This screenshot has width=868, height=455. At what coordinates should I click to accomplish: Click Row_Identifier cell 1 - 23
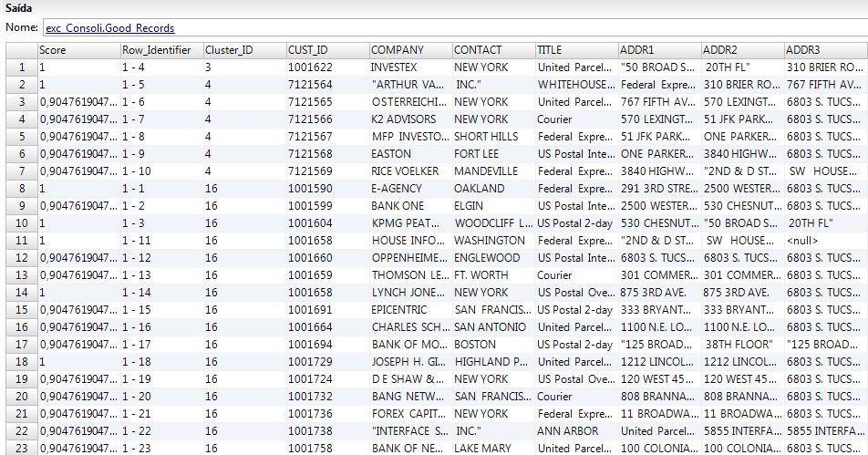(x=162, y=449)
